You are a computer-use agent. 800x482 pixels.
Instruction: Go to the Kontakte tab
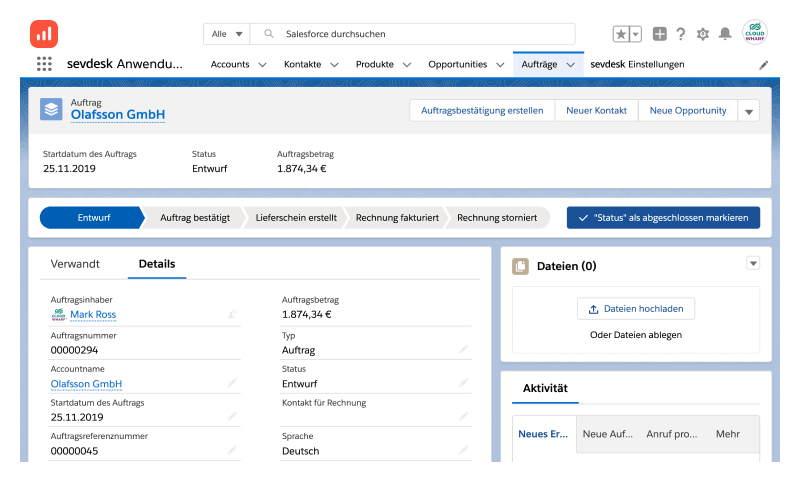coord(303,64)
